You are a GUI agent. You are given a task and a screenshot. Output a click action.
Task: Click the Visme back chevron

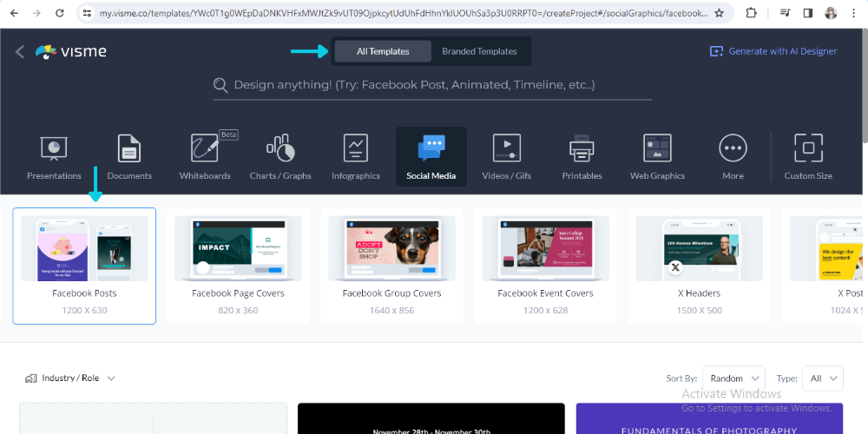(x=20, y=51)
